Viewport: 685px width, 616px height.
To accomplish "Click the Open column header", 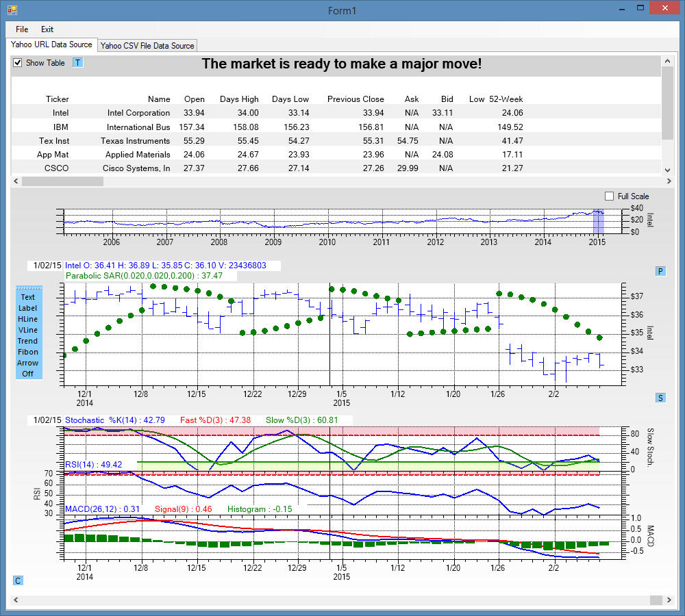I will tap(195, 99).
